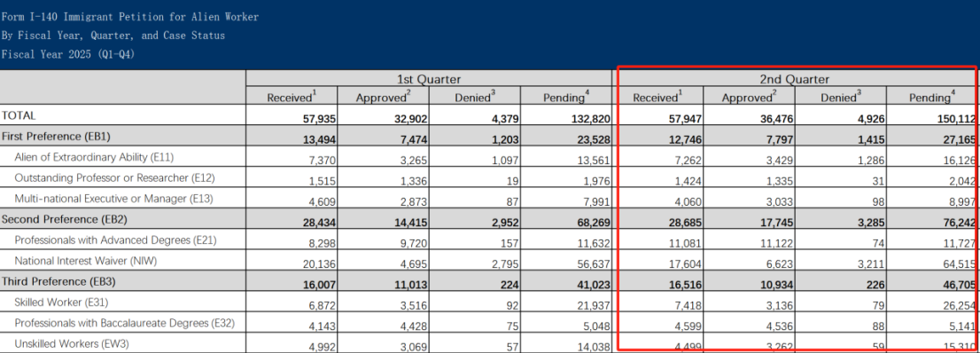Click E13 1st Quarter received value 4,609
The image size is (980, 353).
click(x=322, y=201)
